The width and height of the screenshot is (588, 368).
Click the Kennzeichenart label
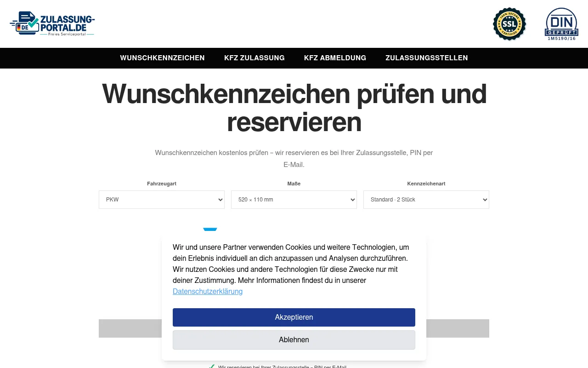(426, 184)
